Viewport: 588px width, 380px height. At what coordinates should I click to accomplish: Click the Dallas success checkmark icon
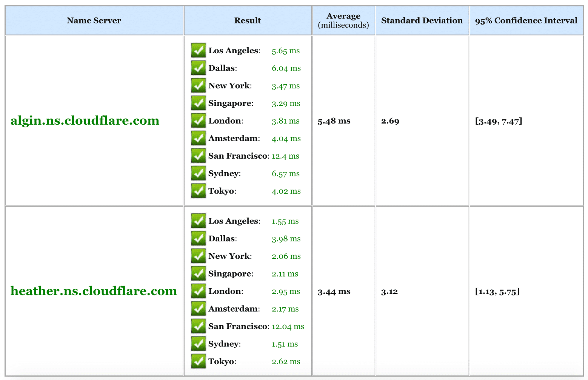coord(199,68)
